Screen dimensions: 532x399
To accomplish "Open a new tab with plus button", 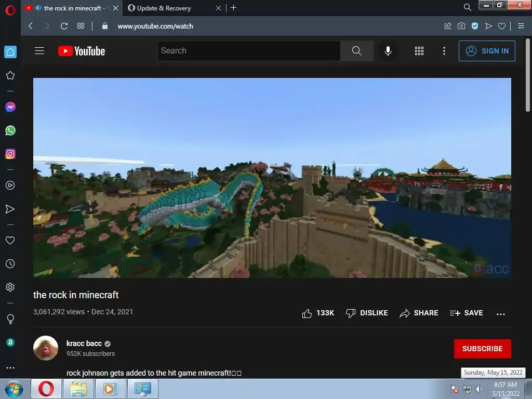I will (x=233, y=7).
